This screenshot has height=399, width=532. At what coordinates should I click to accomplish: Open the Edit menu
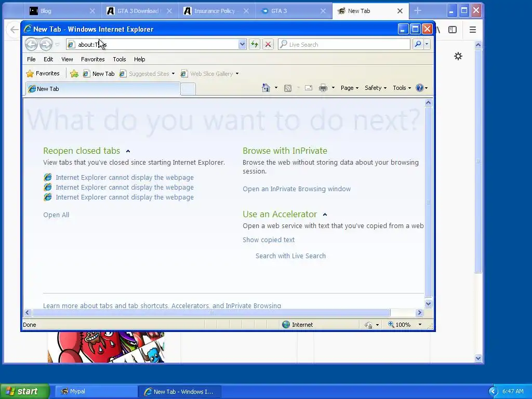click(x=48, y=59)
